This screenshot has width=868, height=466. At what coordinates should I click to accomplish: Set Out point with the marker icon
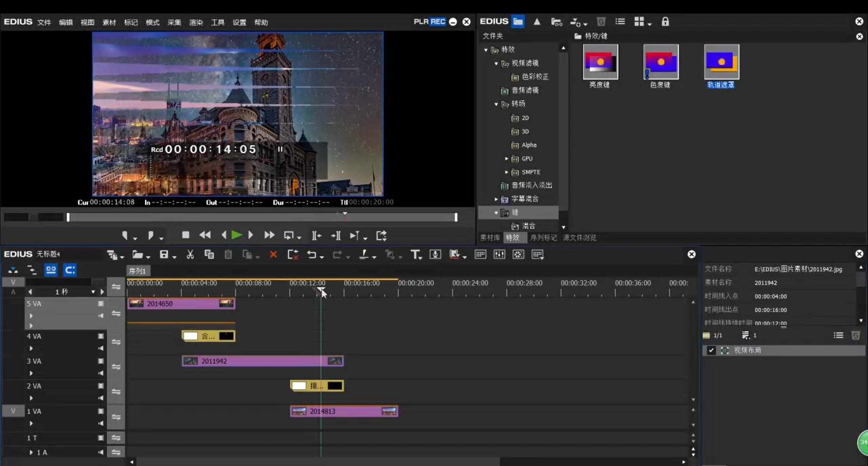click(x=151, y=235)
